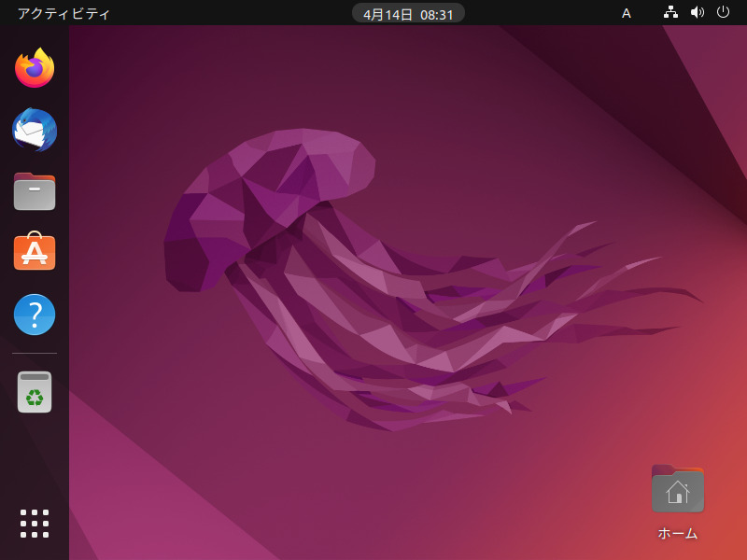Open Ubuntu Software store
The height and width of the screenshot is (560, 747).
click(35, 251)
